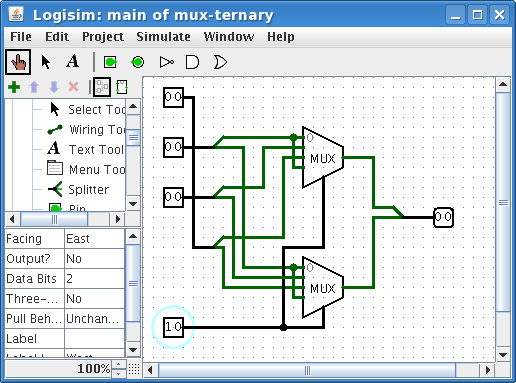Toggle the circuit appearance view icon
516x383 pixels.
(122, 87)
